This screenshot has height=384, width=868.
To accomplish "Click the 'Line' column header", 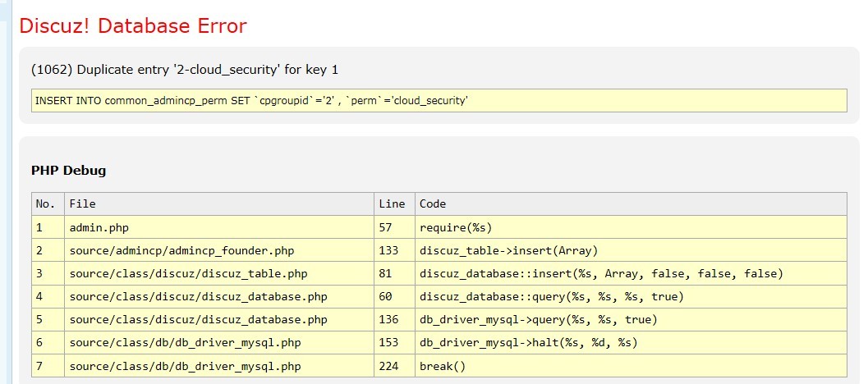I will click(394, 203).
